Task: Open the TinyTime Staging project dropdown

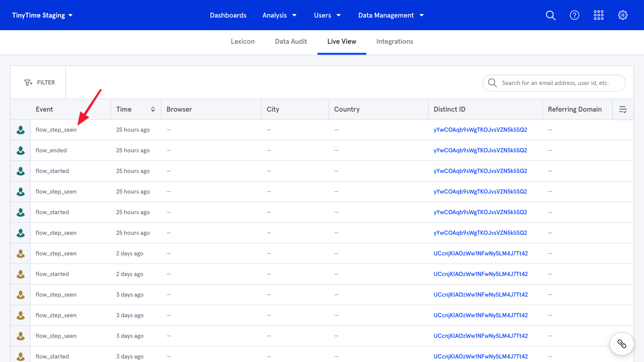Action: [42, 15]
